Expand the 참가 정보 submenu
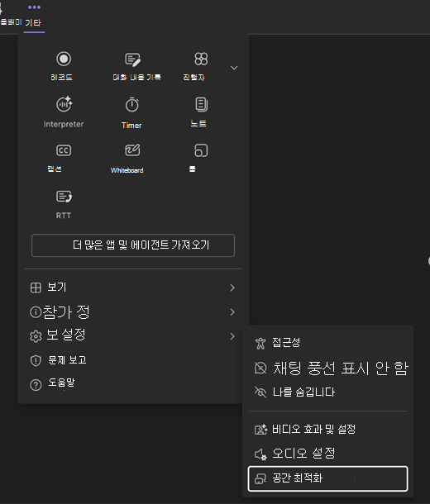 [x=132, y=311]
